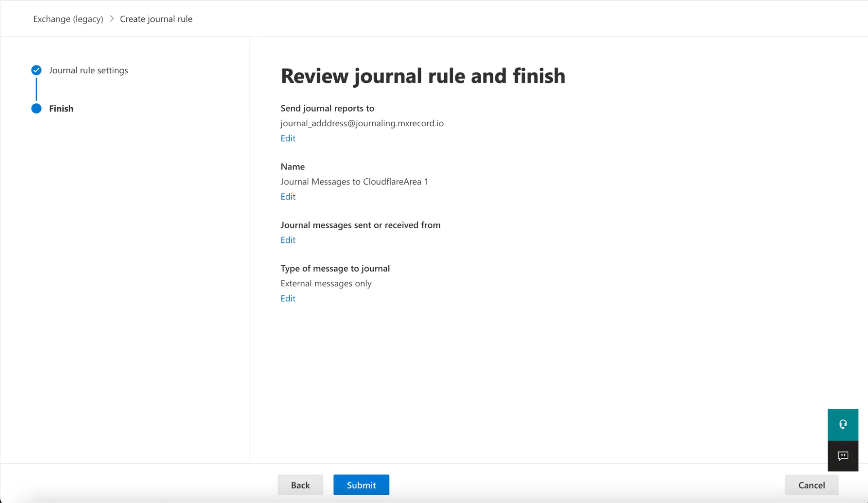Image resolution: width=868 pixels, height=503 pixels.
Task: Edit the type of message to journal
Action: [x=287, y=298]
